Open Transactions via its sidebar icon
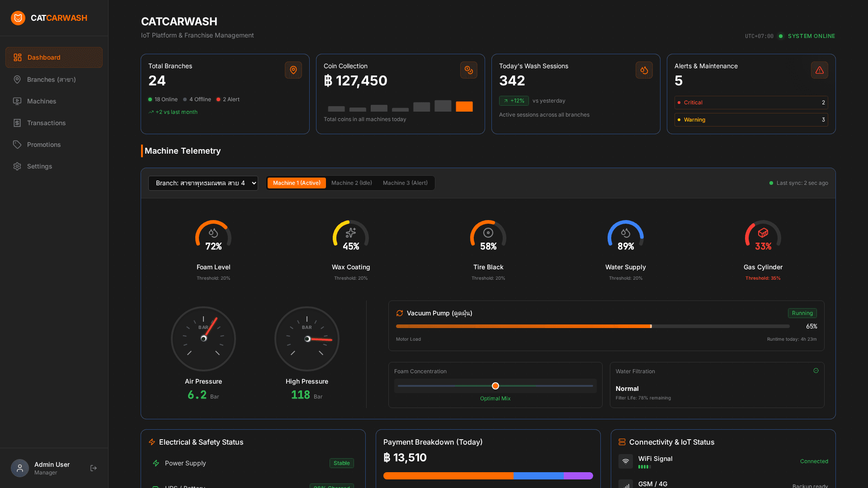 tap(17, 122)
